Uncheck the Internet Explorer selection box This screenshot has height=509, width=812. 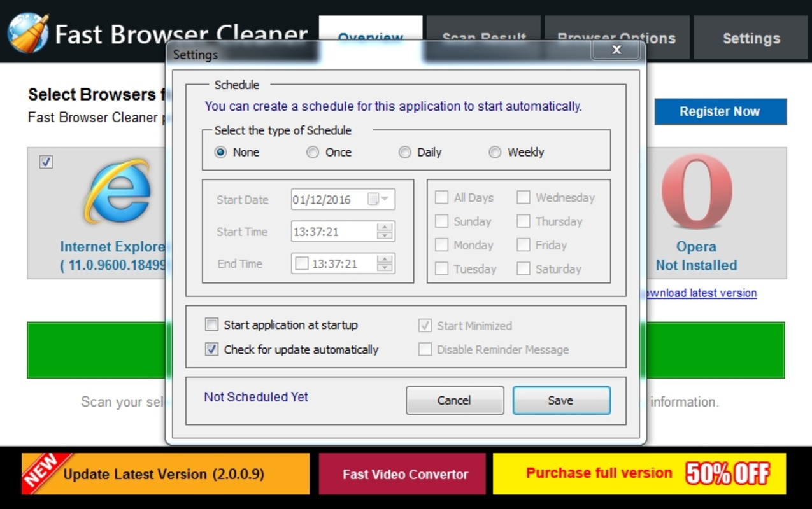46,162
